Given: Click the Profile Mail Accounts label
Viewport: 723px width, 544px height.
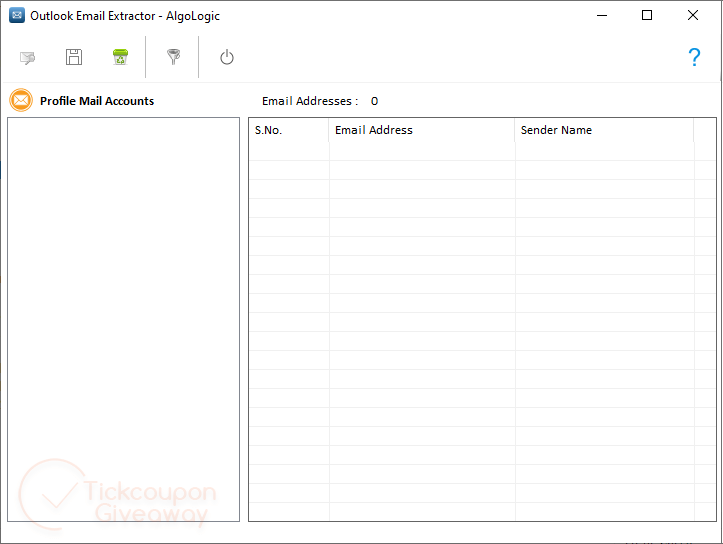Looking at the screenshot, I should (x=97, y=101).
